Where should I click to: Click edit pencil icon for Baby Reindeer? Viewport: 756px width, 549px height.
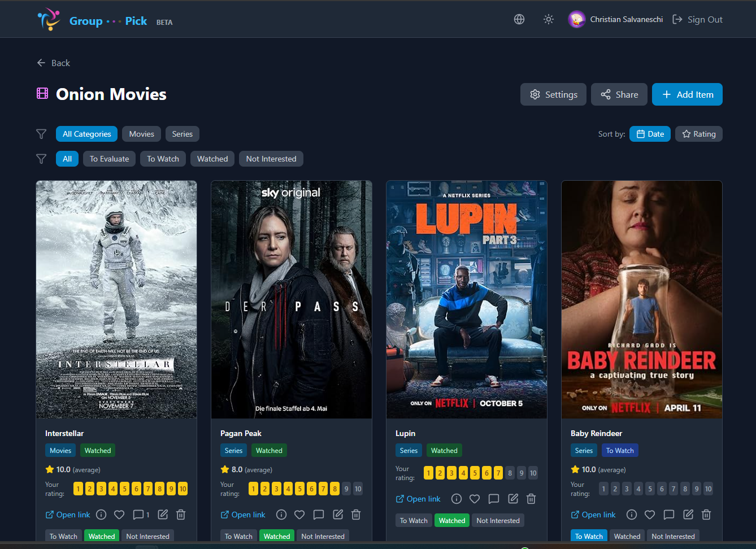point(688,515)
